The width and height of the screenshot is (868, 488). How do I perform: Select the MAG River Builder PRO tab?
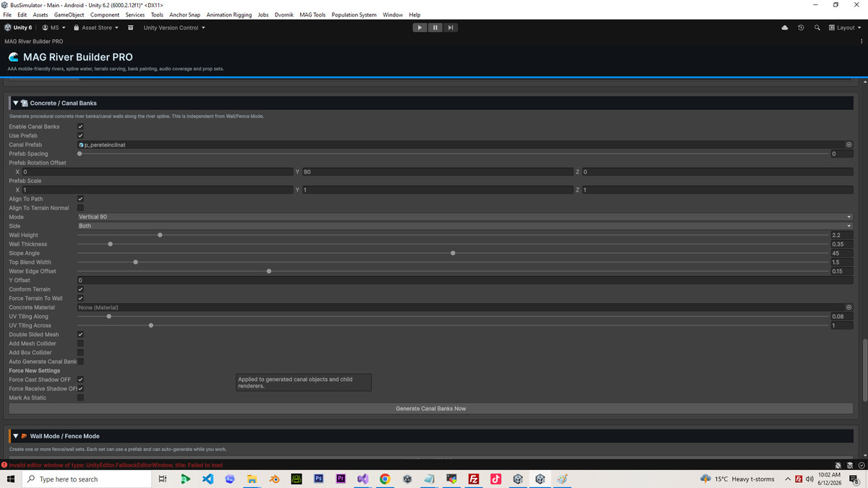34,41
